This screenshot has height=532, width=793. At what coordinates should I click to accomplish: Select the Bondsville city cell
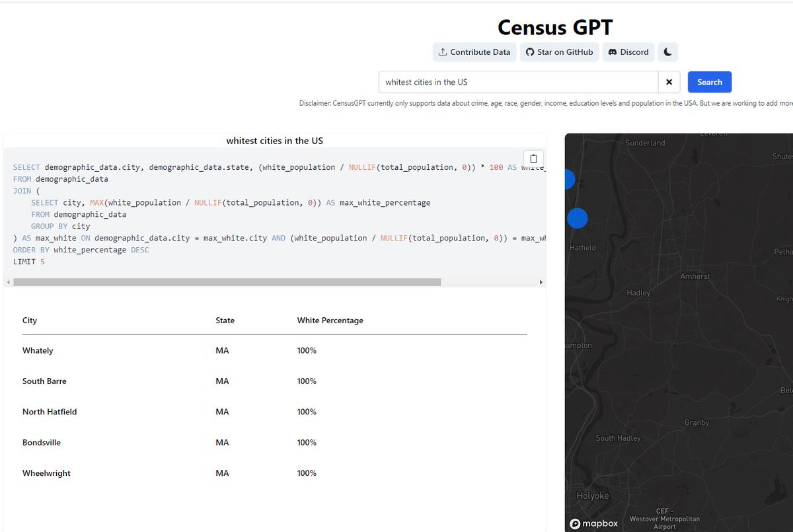[x=42, y=442]
